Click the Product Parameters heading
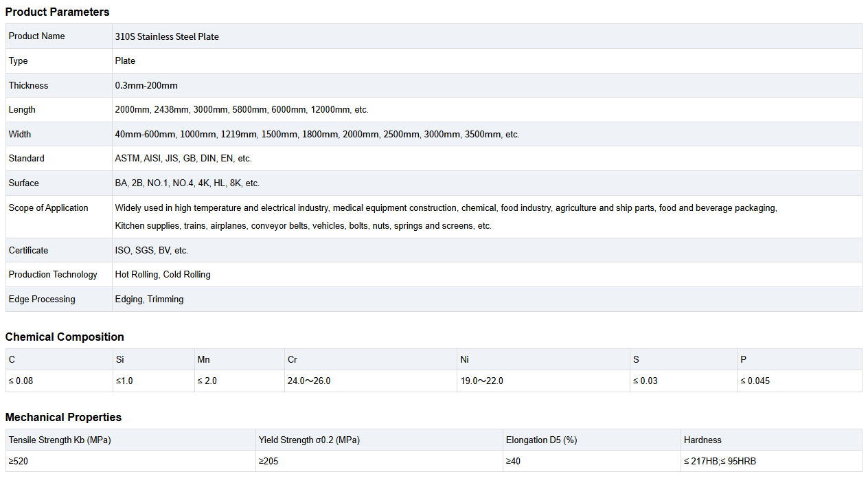 57,12
